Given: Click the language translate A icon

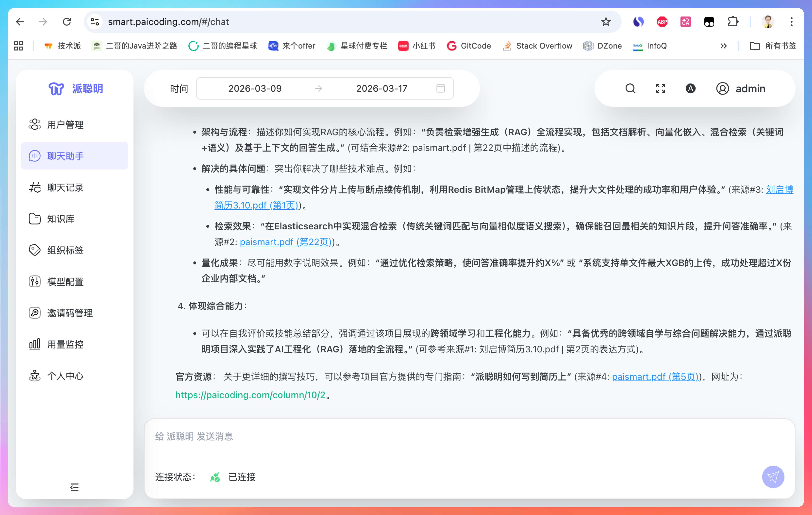Looking at the screenshot, I should click(x=690, y=88).
